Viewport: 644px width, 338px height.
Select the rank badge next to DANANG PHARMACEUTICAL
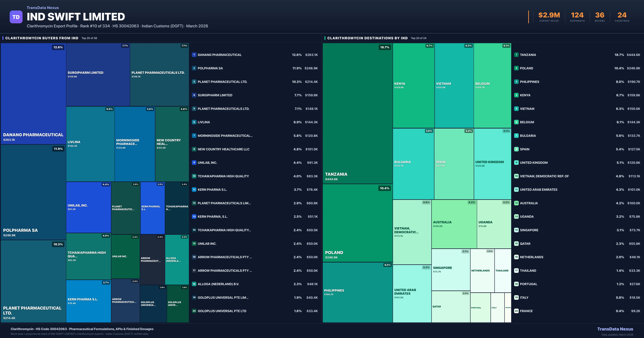coord(194,55)
